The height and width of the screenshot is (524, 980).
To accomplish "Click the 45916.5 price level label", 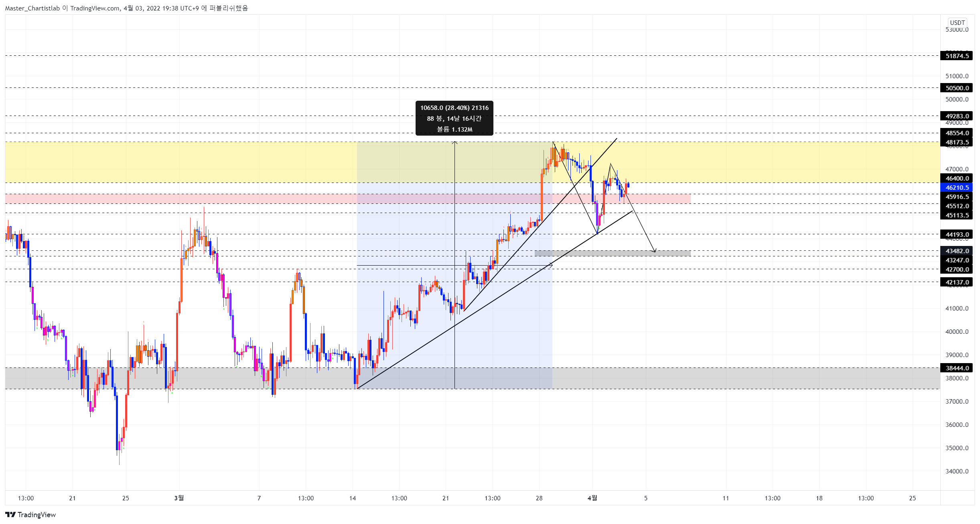I will (x=957, y=197).
